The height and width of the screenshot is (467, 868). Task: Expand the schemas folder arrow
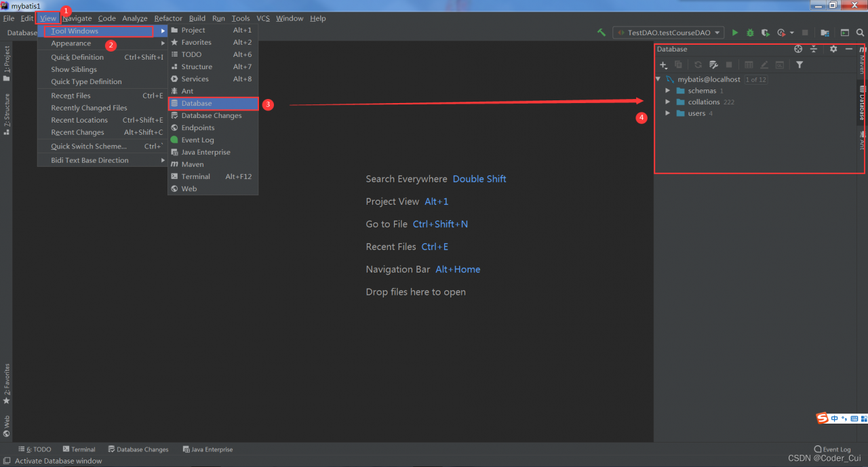coord(667,91)
